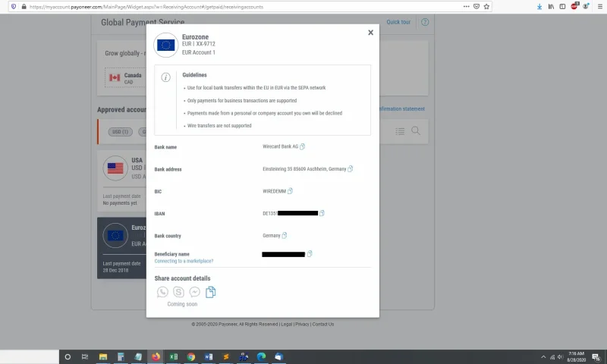Open the Firefox library icon
Screen dimensions: 607x364
click(x=551, y=7)
